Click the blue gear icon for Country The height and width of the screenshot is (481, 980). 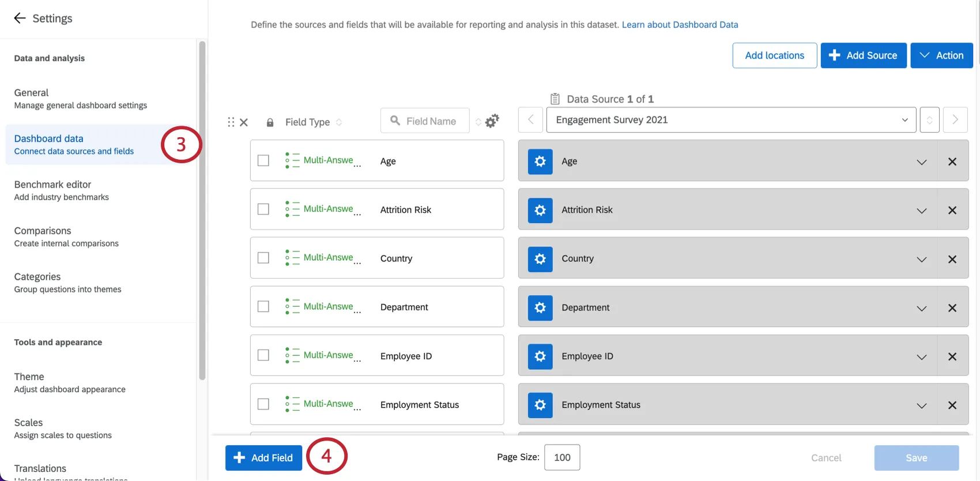[540, 259]
